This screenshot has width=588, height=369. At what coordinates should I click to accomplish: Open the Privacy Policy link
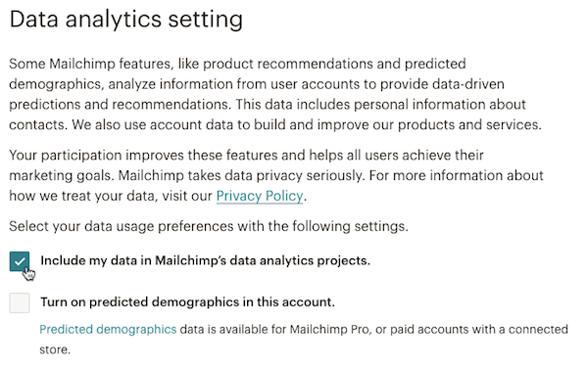(x=260, y=196)
